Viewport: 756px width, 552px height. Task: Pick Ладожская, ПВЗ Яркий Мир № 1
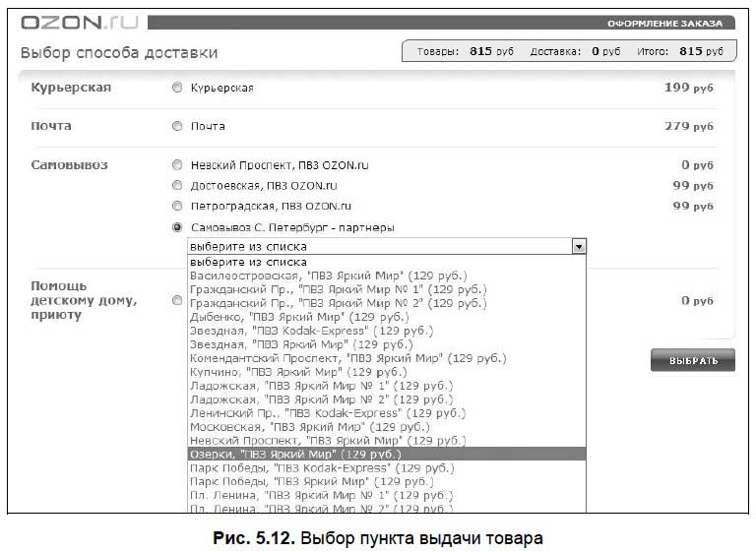387,386
